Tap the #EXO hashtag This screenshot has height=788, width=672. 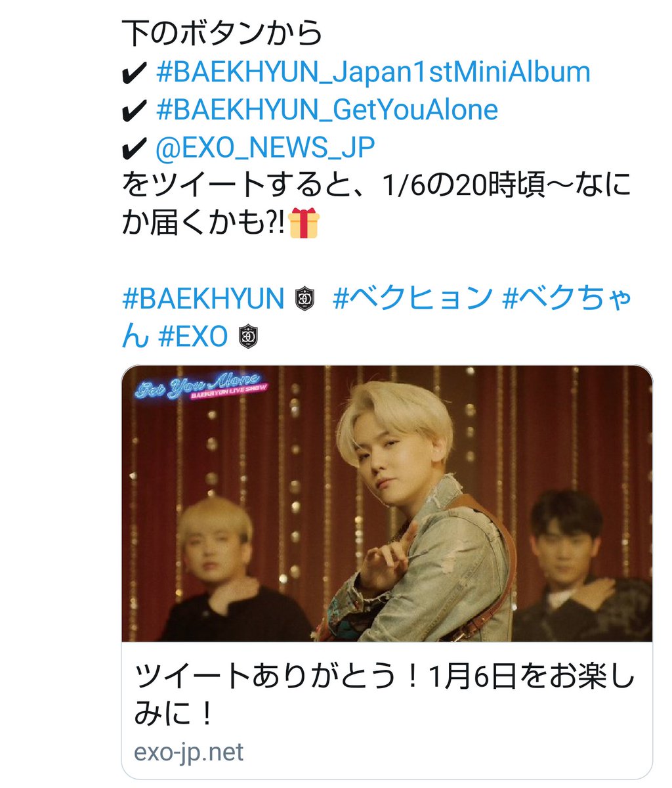coord(192,337)
